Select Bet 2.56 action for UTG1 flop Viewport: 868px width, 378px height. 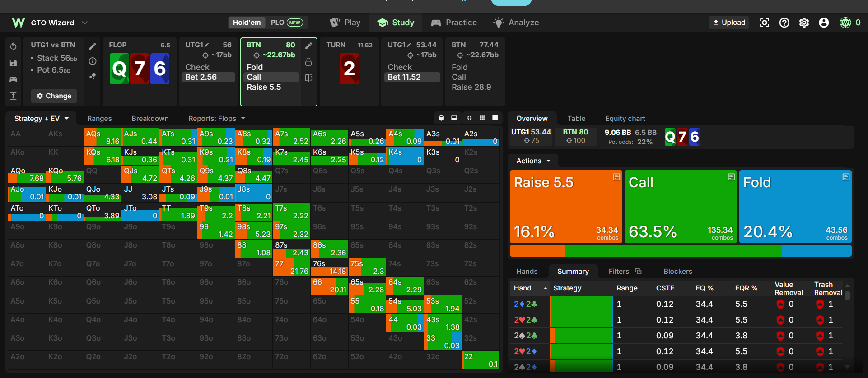(x=209, y=77)
